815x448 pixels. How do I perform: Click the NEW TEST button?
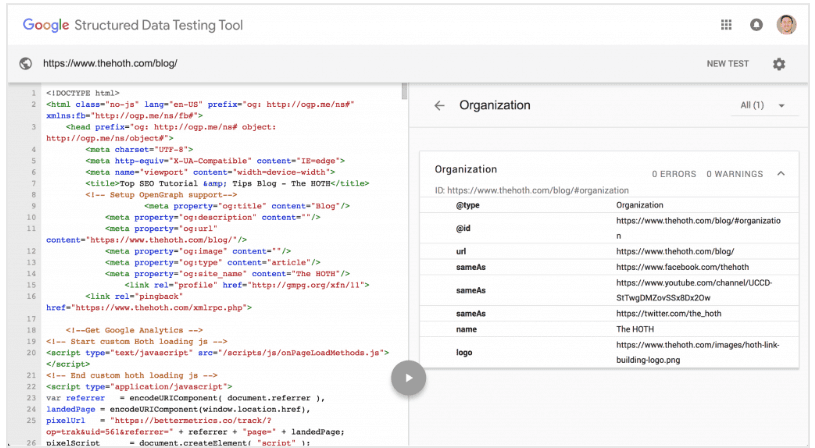coord(727,64)
